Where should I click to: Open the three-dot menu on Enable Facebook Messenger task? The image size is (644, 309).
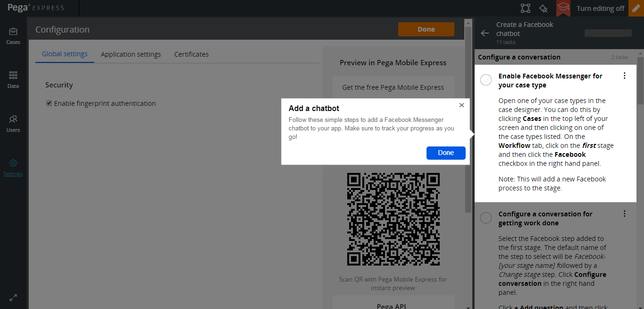pyautogui.click(x=624, y=75)
